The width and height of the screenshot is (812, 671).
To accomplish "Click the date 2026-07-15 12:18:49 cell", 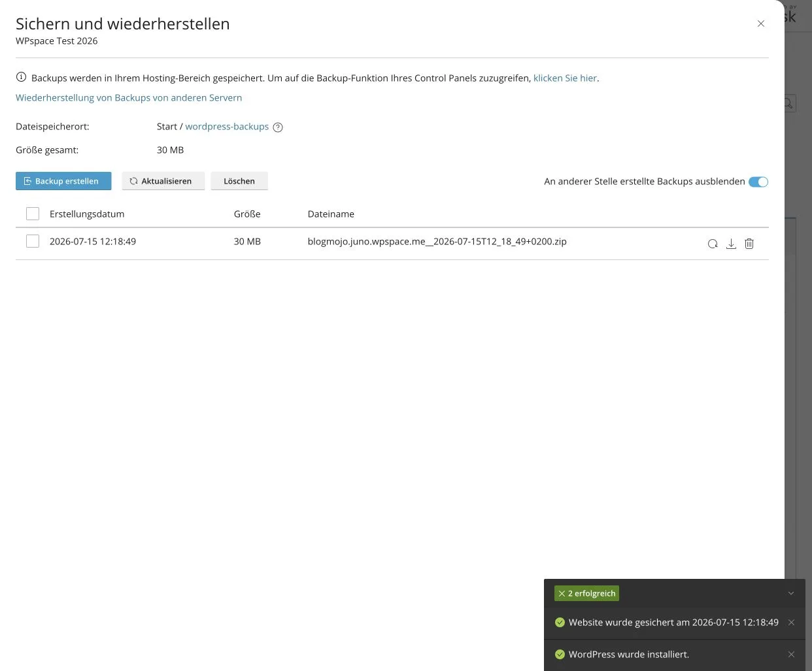I will [93, 241].
